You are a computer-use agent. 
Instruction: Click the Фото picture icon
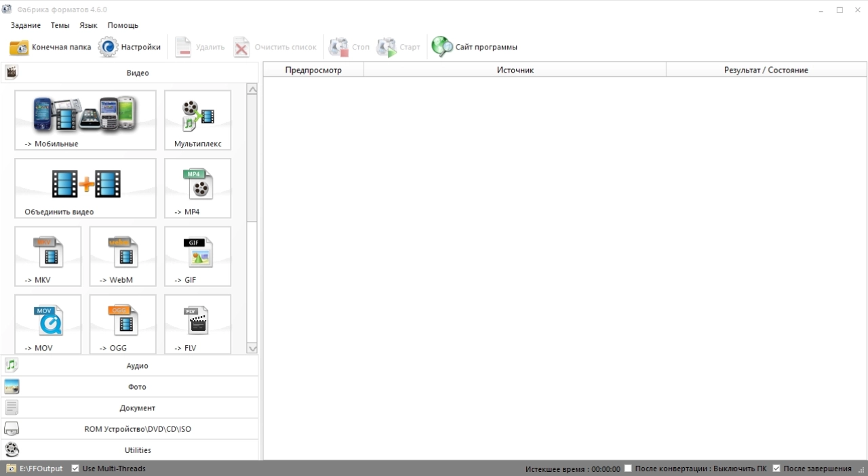coord(12,386)
